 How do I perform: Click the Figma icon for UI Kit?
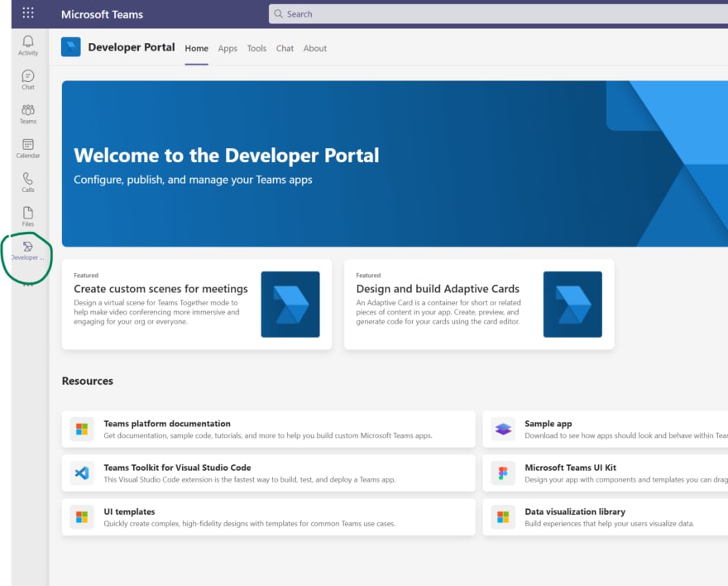point(503,473)
